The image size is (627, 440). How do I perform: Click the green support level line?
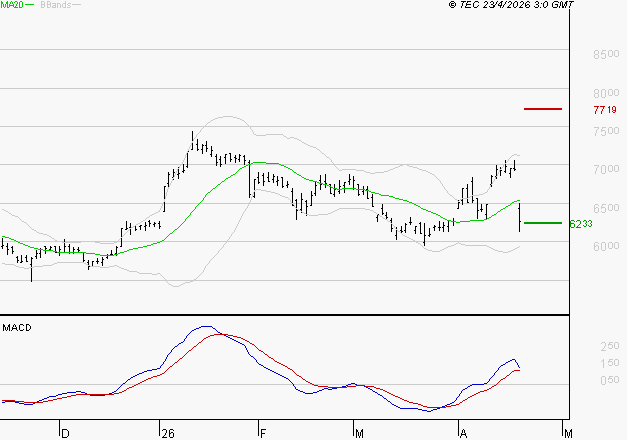[x=543, y=223]
